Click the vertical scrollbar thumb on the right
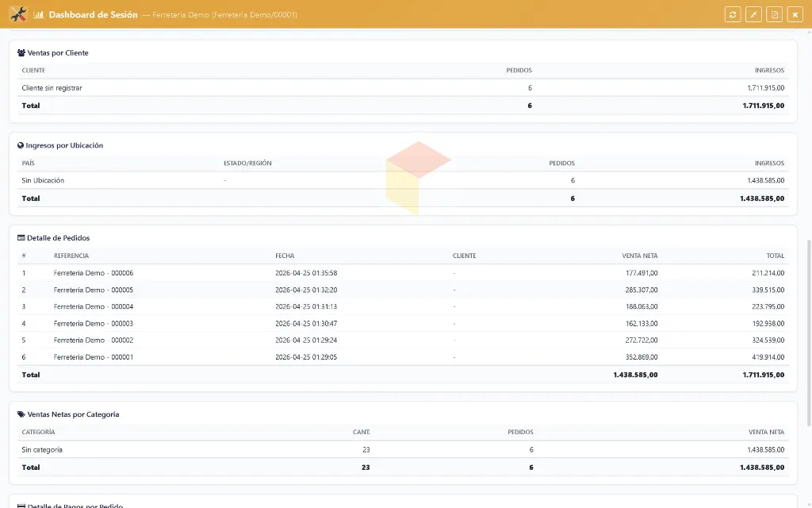This screenshot has height=508, width=812. click(x=808, y=332)
